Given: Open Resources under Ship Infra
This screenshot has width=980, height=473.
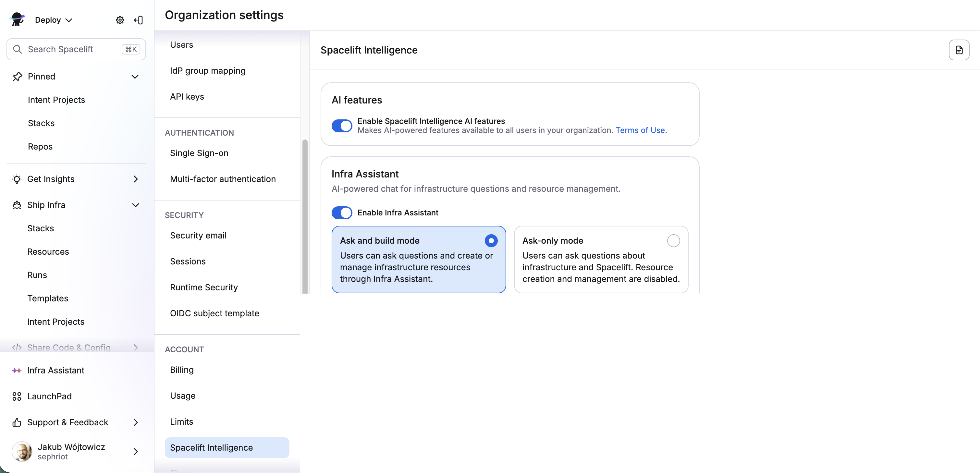Looking at the screenshot, I should pos(48,252).
